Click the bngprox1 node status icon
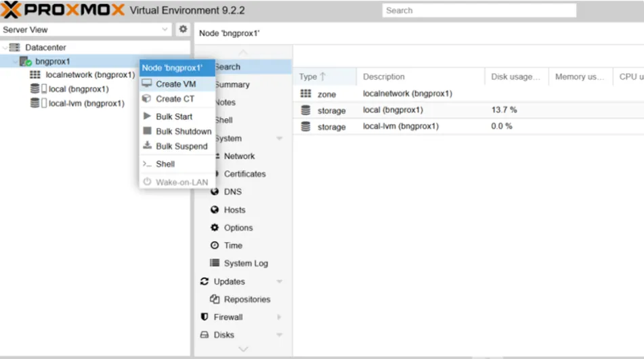The height and width of the screenshot is (359, 644). coord(26,62)
